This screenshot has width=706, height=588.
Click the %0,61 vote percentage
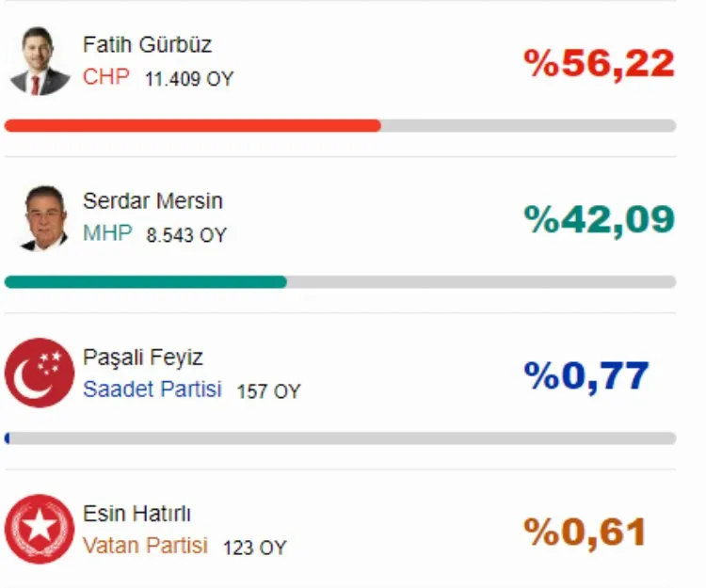[x=586, y=532]
